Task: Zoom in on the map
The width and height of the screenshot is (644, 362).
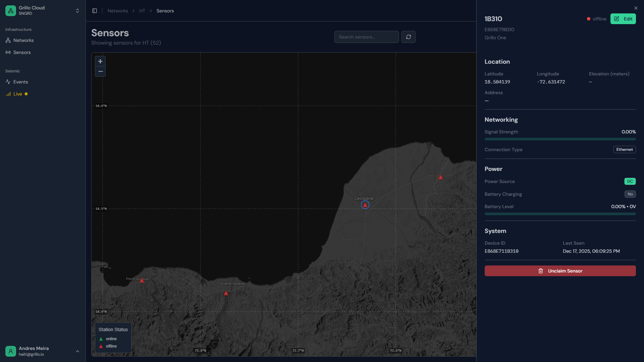Action: pos(100,61)
